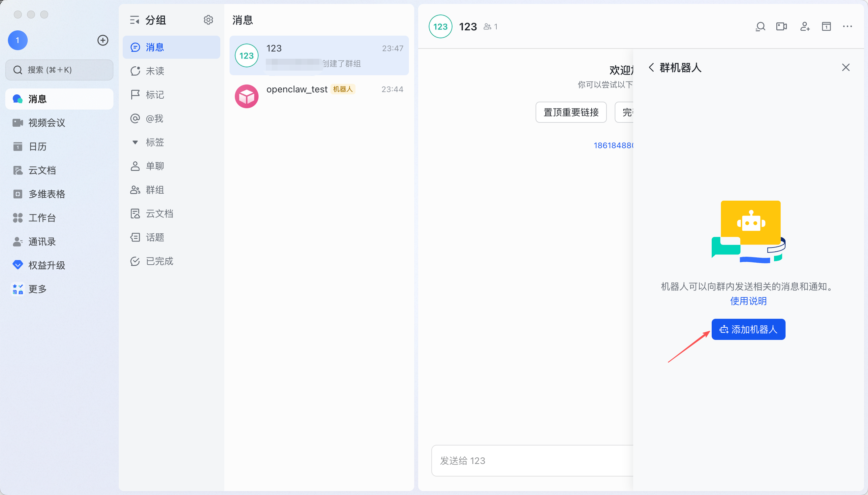This screenshot has width=868, height=495.
Task: Open 更多 in left navigation
Action: tap(37, 289)
